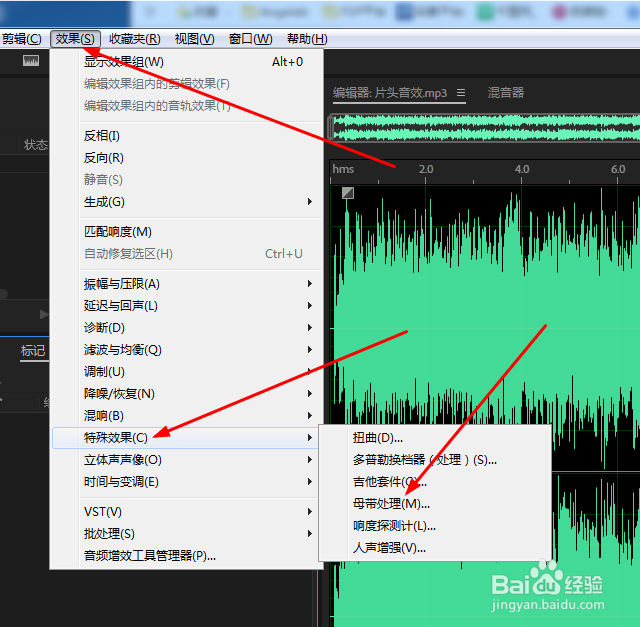
Task: Open 音频增效工具管理器(P)... dialog
Action: [x=187, y=556]
